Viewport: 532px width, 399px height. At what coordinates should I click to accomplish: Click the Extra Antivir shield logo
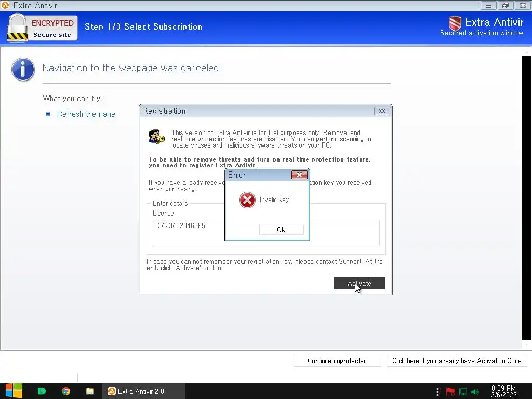pyautogui.click(x=455, y=23)
